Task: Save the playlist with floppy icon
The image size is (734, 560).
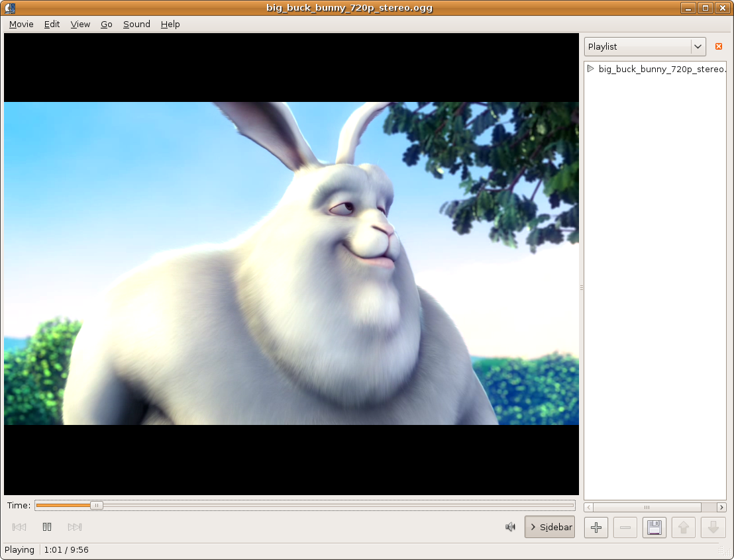Action: point(654,528)
